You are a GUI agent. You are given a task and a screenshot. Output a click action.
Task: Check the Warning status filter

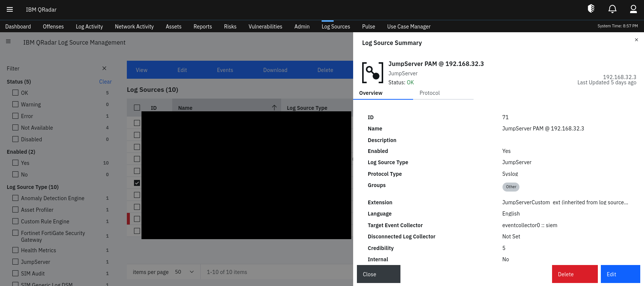click(15, 104)
